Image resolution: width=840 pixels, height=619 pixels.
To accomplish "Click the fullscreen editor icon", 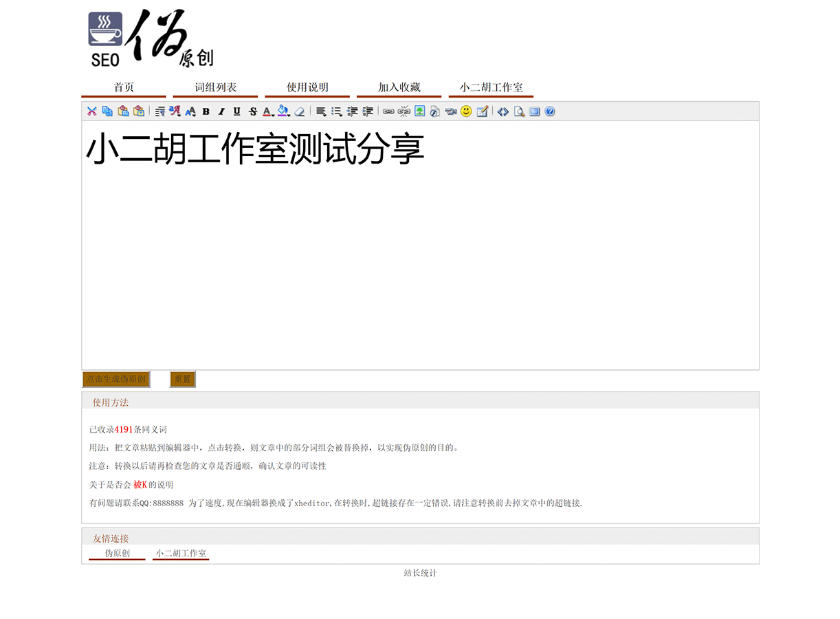I will point(534,111).
